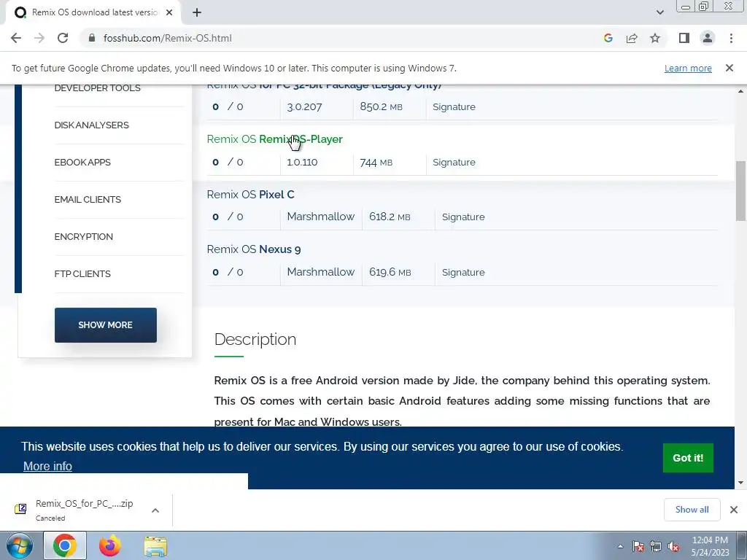Bookmark this page with star icon
This screenshot has height=560, width=747.
(x=655, y=38)
